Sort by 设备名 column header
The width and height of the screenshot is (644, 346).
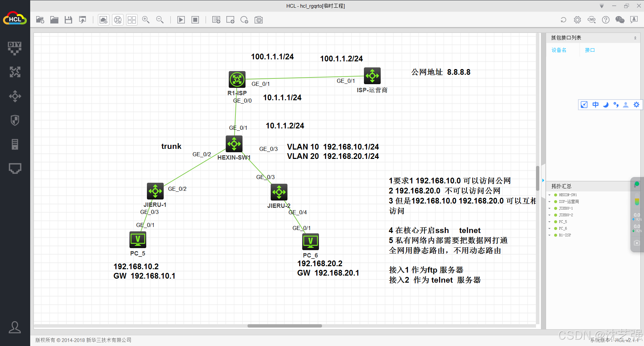pyautogui.click(x=559, y=50)
